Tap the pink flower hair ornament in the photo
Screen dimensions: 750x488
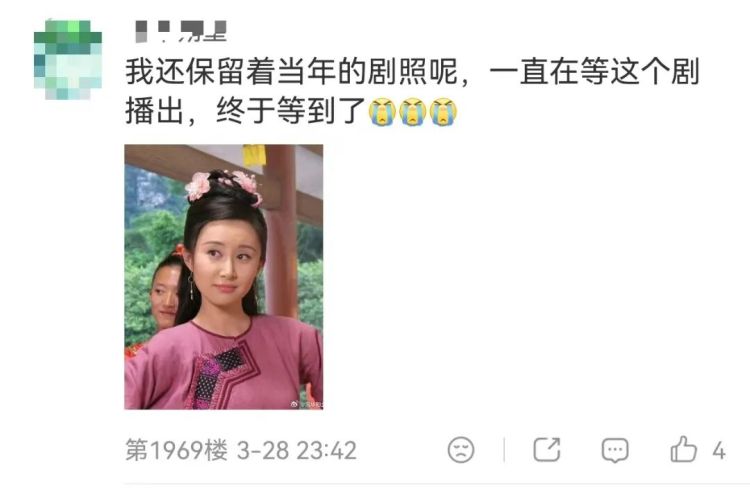(x=199, y=186)
